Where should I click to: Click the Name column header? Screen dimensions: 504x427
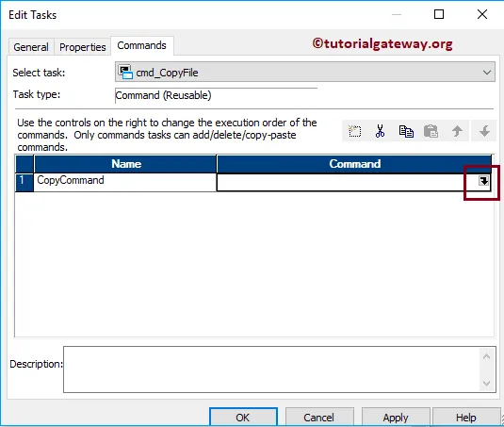(125, 164)
